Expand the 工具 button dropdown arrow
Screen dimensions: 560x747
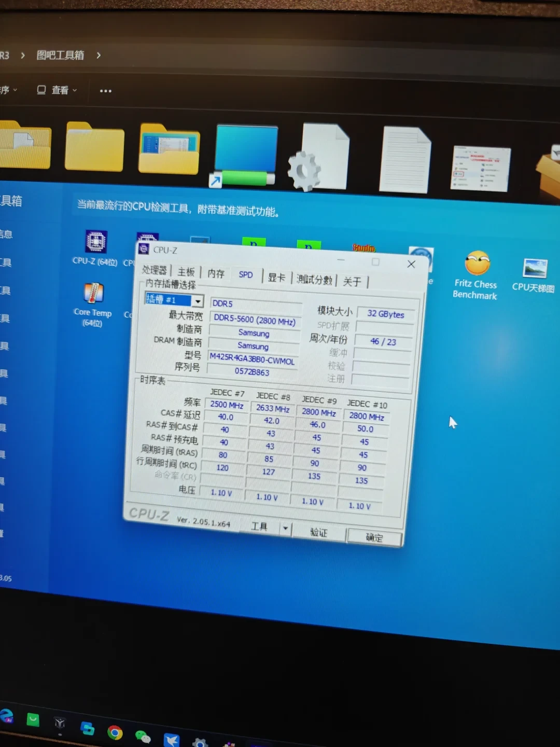pyautogui.click(x=285, y=528)
